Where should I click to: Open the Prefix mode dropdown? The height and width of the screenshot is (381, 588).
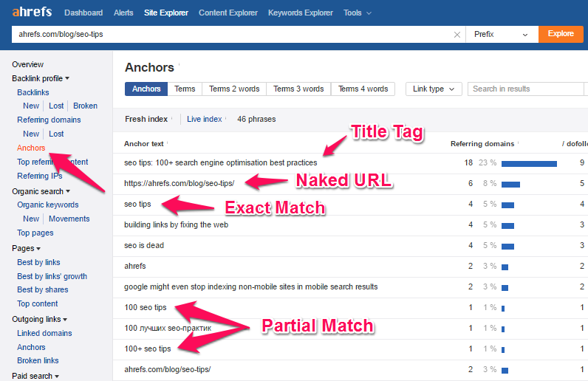coord(502,34)
